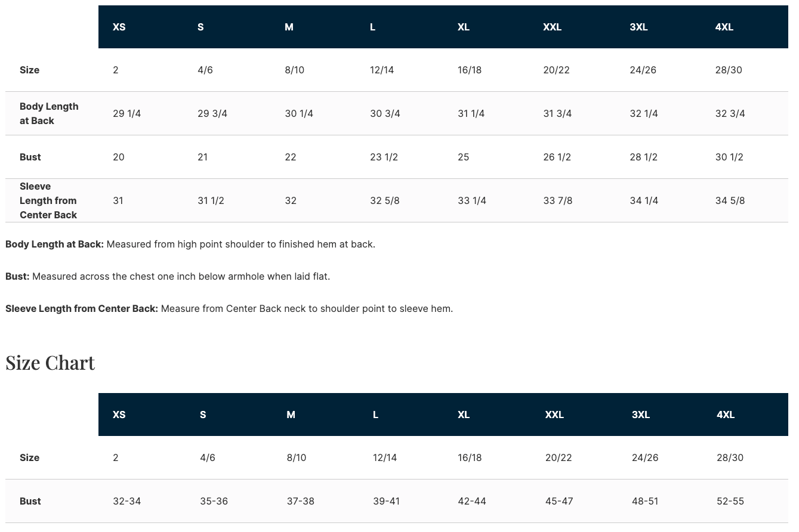
Task: Select the 34 5/8 sleeve length value
Action: (730, 200)
